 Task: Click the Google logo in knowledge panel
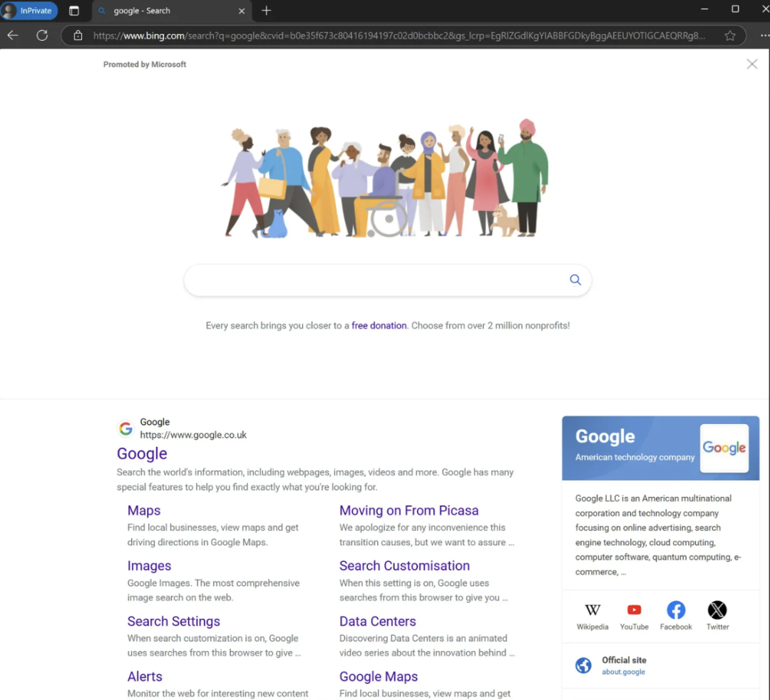(x=724, y=448)
